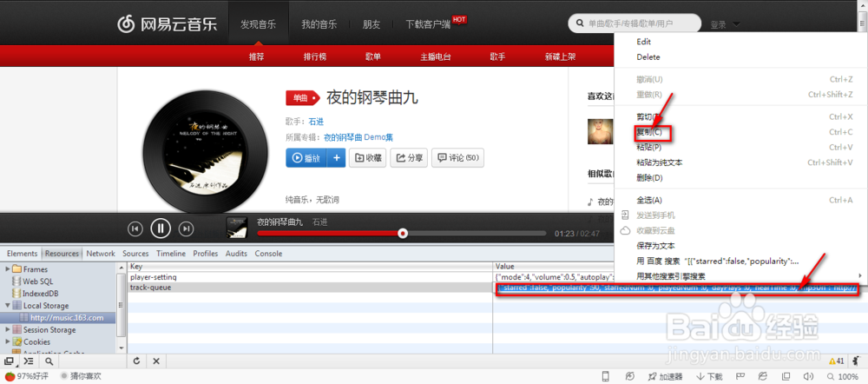Switch to the Elements tab in DevTools
868x384 pixels.
[x=23, y=253]
